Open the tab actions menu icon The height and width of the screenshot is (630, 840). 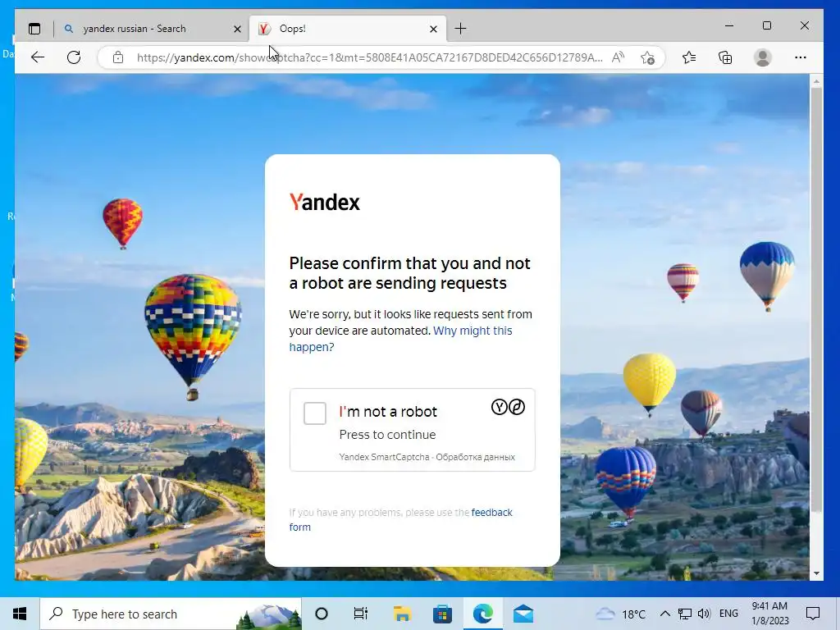tap(34, 29)
